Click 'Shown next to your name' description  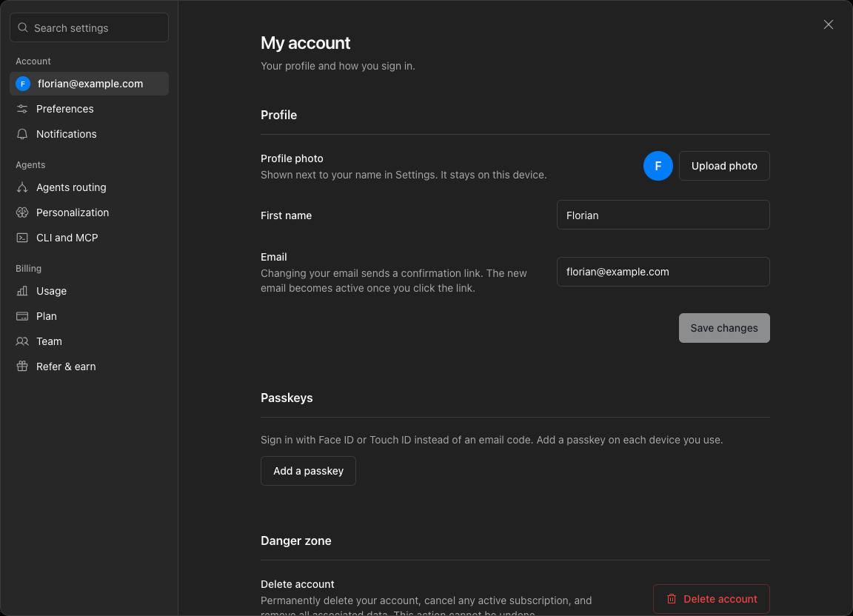404,175
